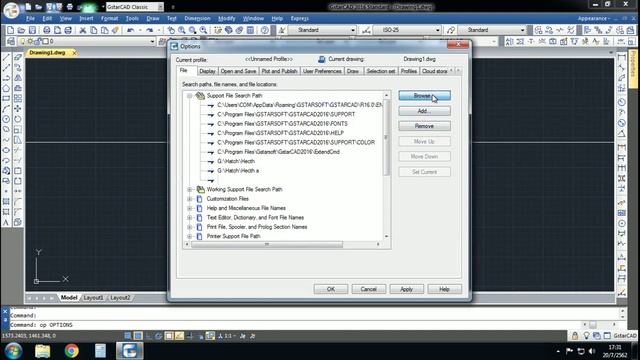Screen dimensions: 640x360
Task: Expand the Printer Support File Path node
Action: pyautogui.click(x=189, y=236)
